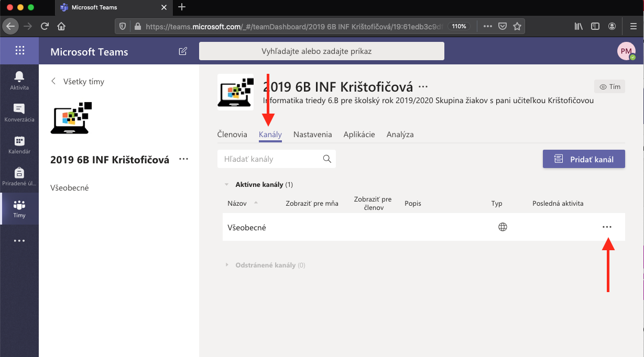Viewport: 644px width, 357px height.
Task: Open more options beside team title header
Action: click(423, 86)
